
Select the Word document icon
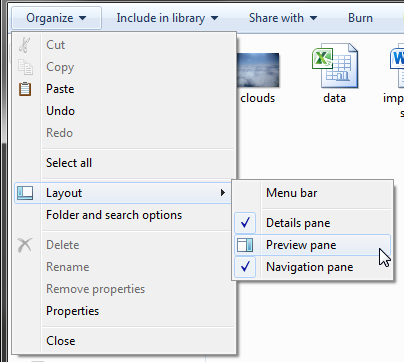(x=397, y=66)
